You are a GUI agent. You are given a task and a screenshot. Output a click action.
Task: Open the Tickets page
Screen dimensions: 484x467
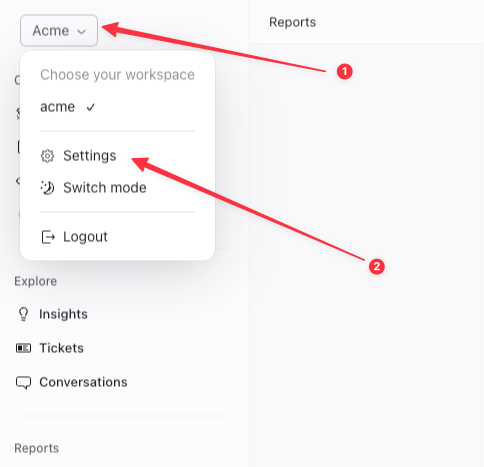click(61, 348)
